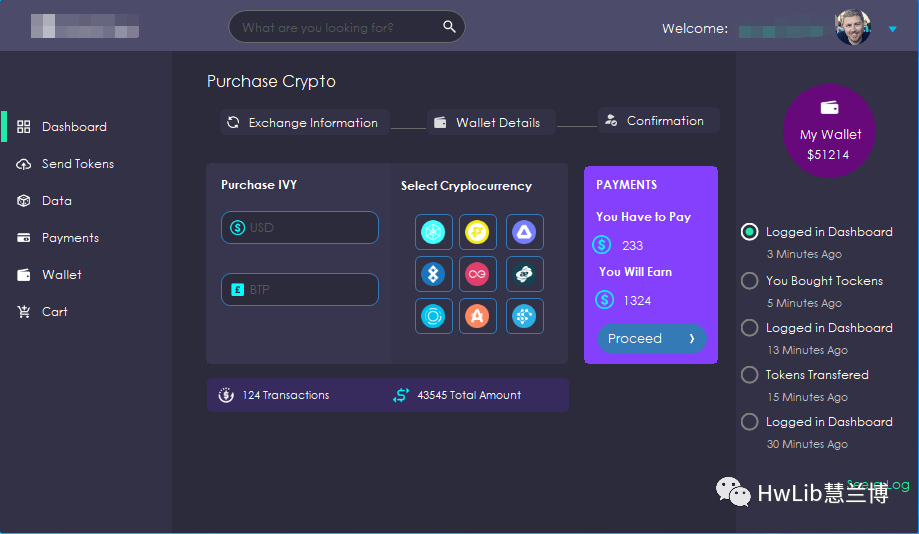Focus the BTP amount input field
Image resolution: width=919 pixels, height=534 pixels.
[x=300, y=290]
